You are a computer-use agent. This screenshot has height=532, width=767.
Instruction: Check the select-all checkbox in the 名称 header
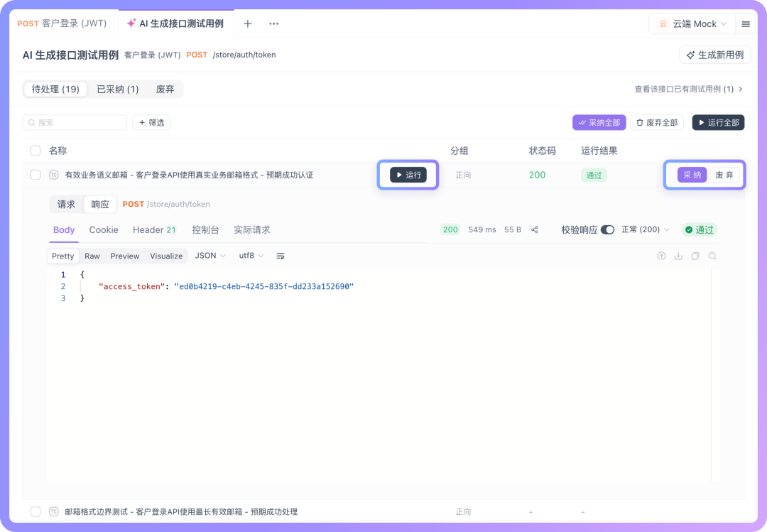pos(35,151)
